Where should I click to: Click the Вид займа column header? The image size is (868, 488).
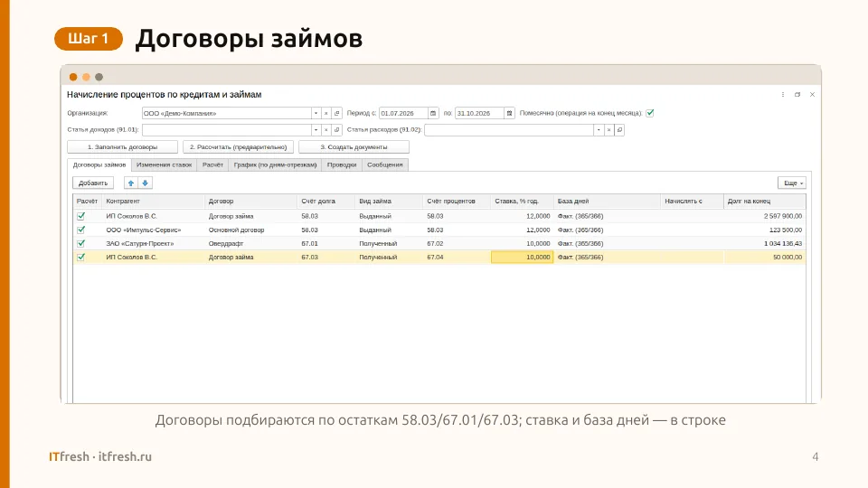(x=389, y=202)
